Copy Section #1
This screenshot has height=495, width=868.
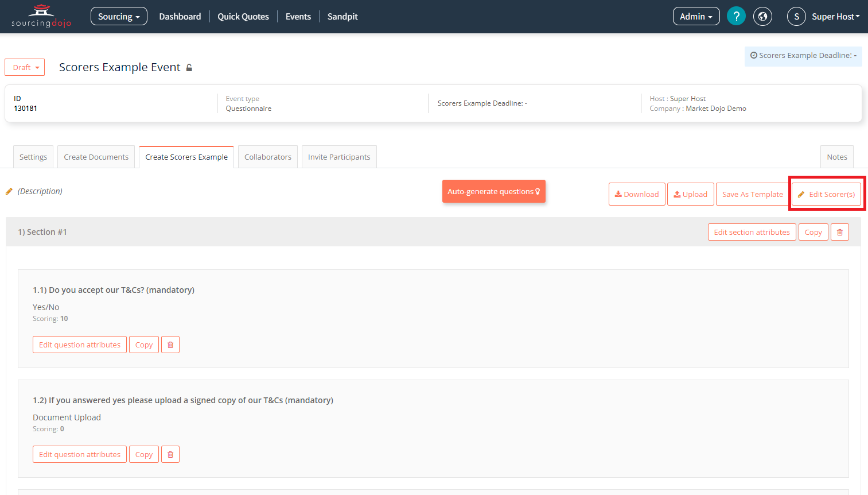[813, 232]
